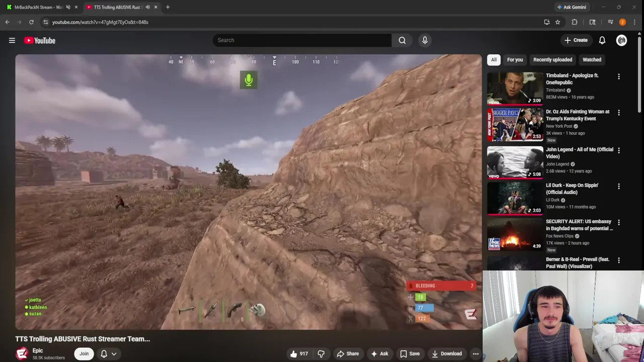Open options menu for Lil Durk video
The width and height of the screenshot is (644, 362).
pyautogui.click(x=619, y=186)
